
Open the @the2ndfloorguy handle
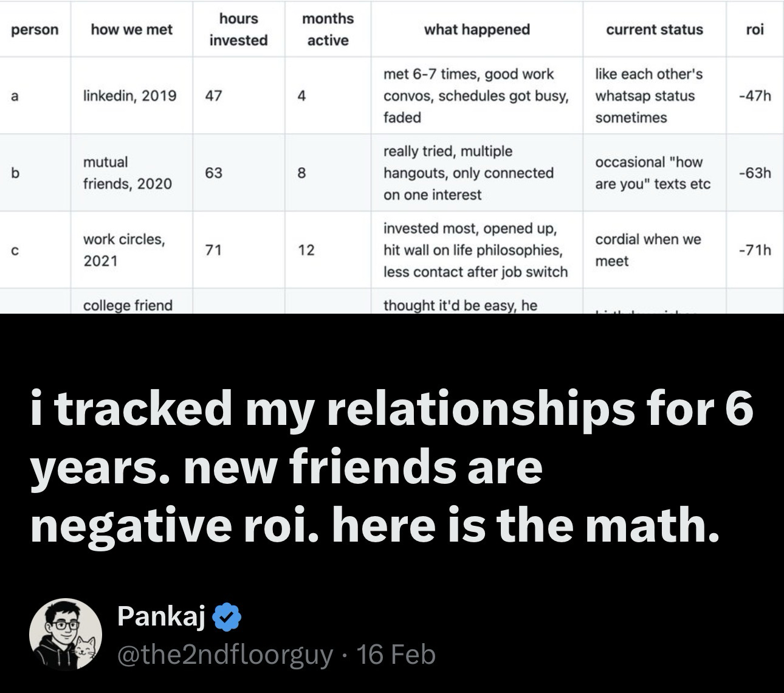(x=224, y=655)
